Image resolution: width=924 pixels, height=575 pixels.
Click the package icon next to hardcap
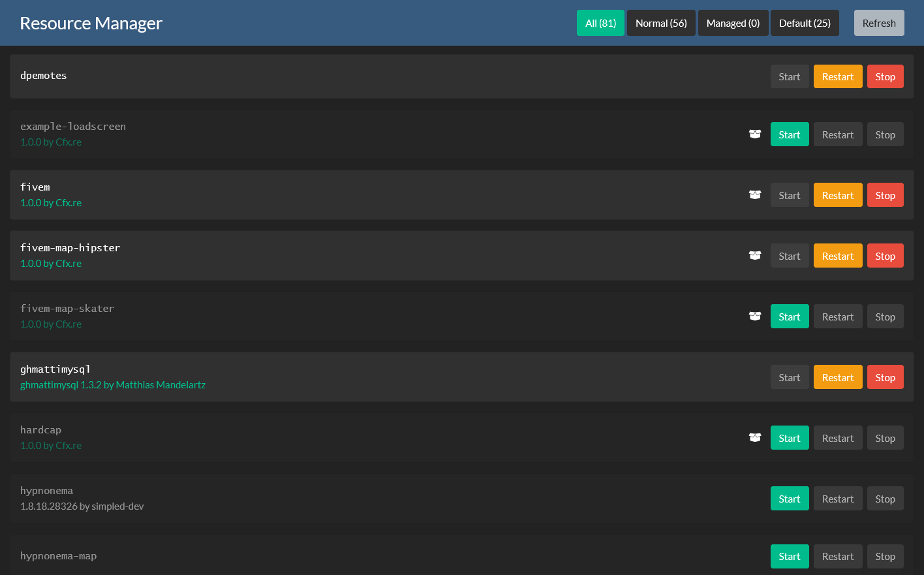(x=755, y=437)
